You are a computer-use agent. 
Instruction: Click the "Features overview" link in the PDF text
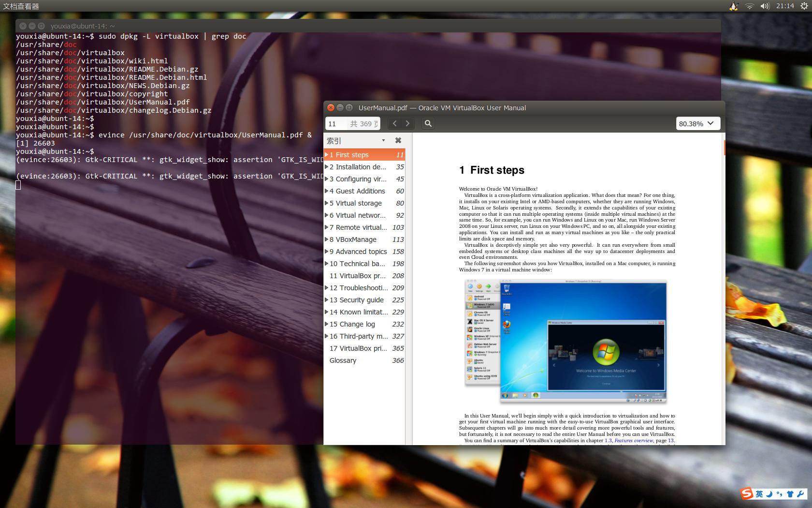[x=633, y=440]
